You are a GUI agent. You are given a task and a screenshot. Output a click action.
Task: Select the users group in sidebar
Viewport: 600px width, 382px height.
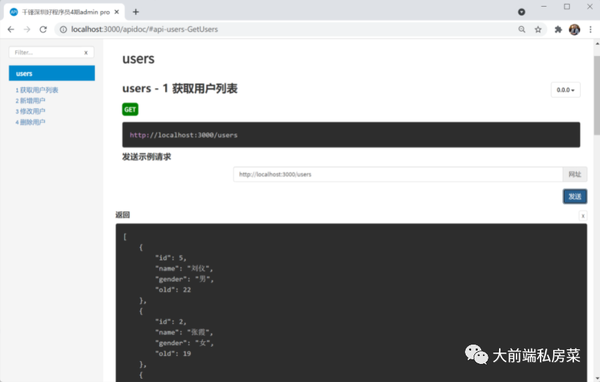[x=52, y=73]
